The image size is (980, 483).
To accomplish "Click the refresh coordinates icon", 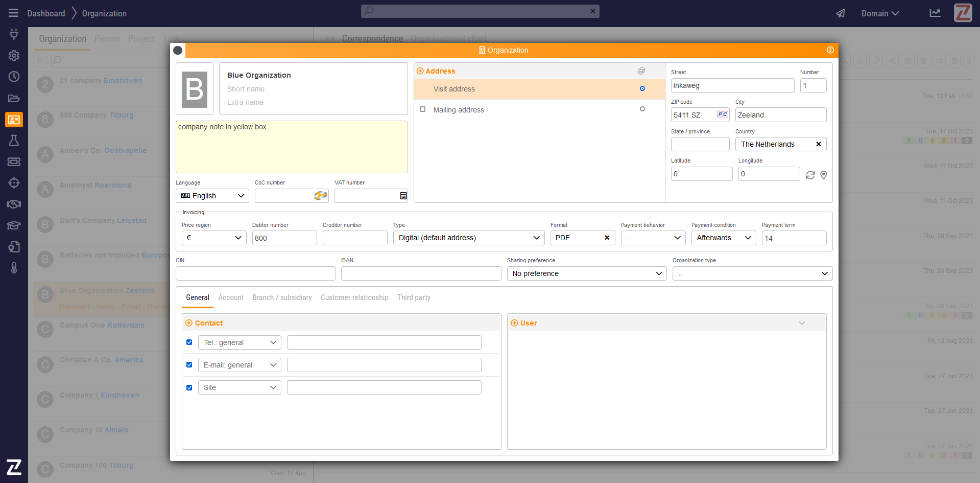I will [810, 175].
